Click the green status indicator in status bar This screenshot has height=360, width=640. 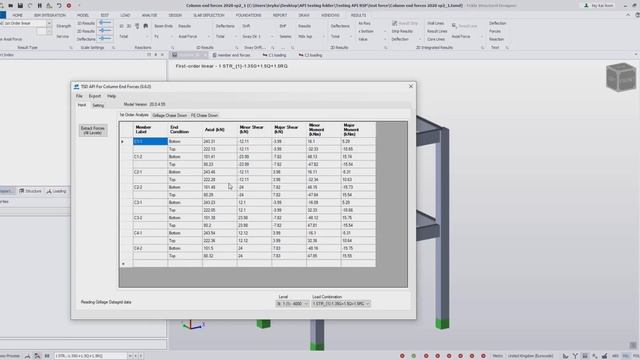click(413, 356)
